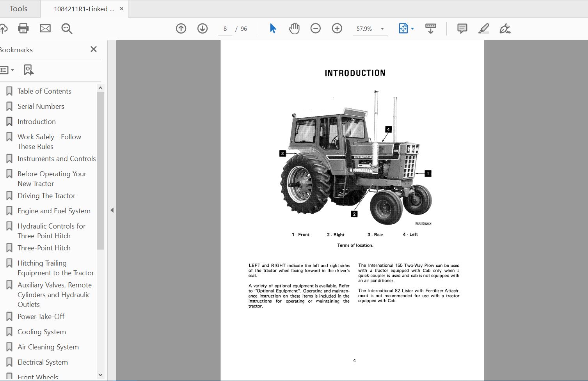Image resolution: width=588 pixels, height=381 pixels.
Task: Open the Comment tool
Action: tap(462, 28)
